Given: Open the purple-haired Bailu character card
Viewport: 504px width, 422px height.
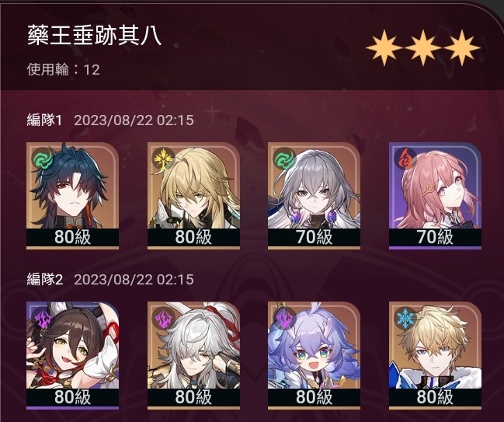Looking at the screenshot, I should point(314,355).
